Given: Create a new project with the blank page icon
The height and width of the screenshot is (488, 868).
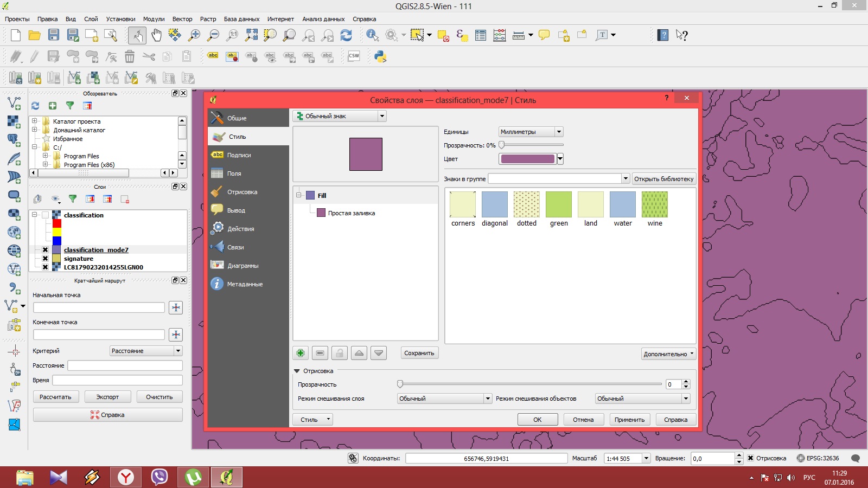Looking at the screenshot, I should (x=16, y=35).
